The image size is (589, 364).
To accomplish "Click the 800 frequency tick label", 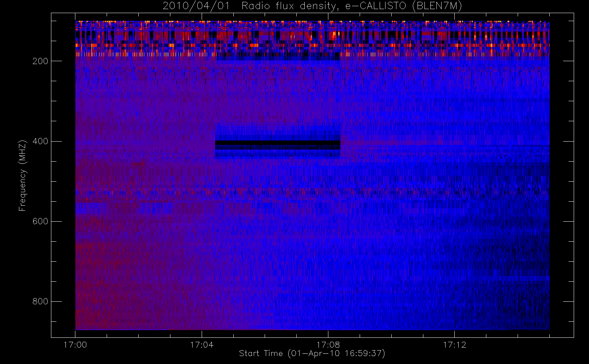I will (40, 301).
